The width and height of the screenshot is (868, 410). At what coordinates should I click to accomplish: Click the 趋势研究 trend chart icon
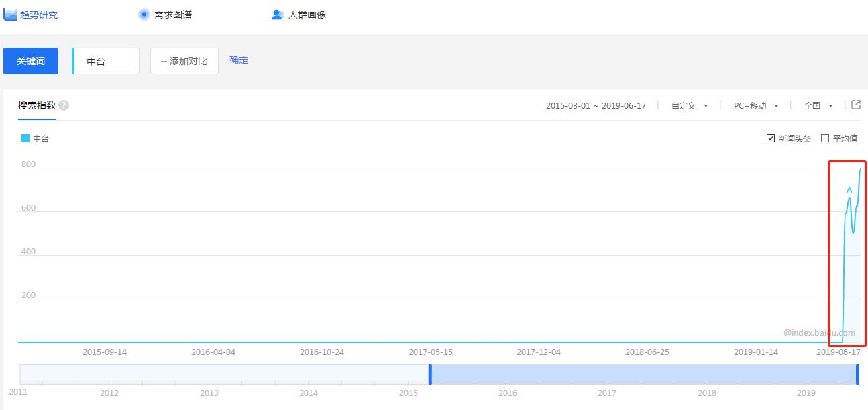[x=11, y=14]
